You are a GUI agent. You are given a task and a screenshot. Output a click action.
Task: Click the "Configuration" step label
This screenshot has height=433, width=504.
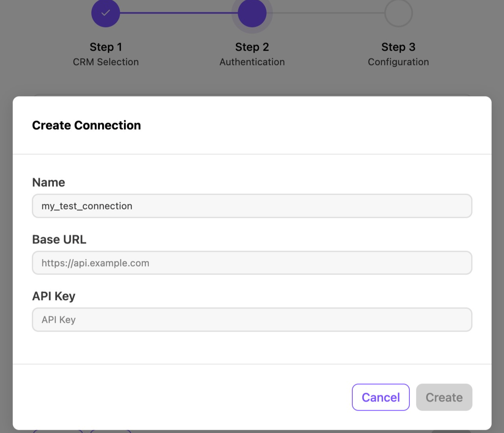[398, 62]
